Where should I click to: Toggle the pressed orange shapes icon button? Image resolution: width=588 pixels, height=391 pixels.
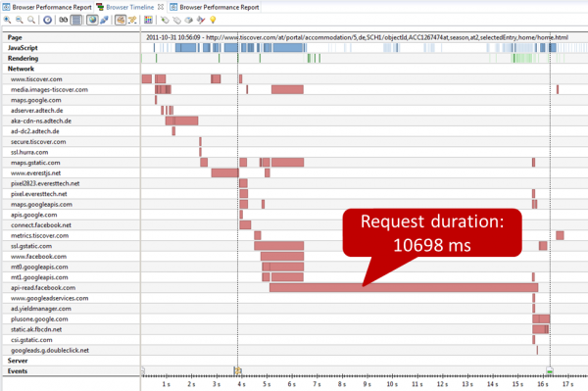[120, 20]
